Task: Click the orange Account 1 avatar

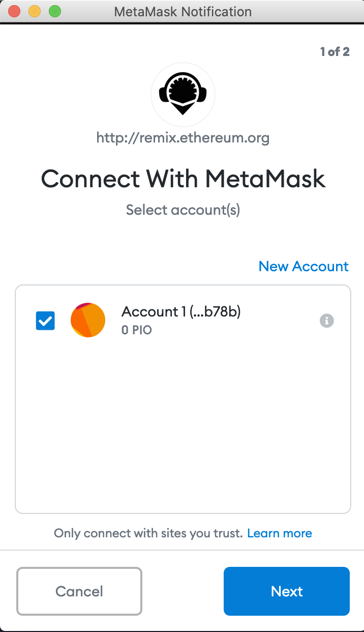Action: [x=88, y=320]
